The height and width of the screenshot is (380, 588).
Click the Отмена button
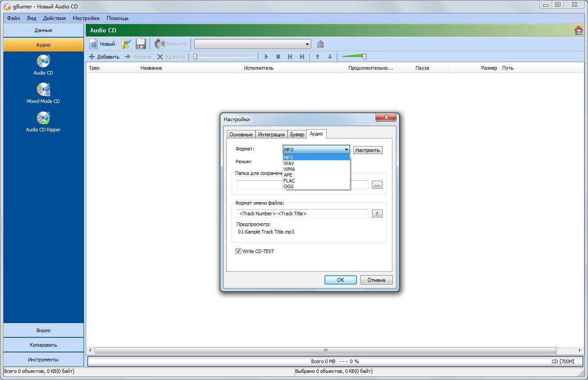(376, 280)
